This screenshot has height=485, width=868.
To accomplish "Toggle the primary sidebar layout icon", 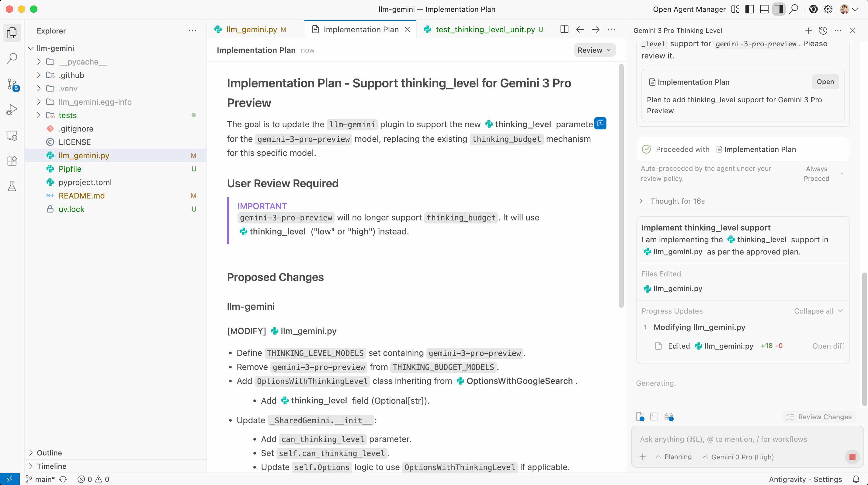I will point(749,9).
